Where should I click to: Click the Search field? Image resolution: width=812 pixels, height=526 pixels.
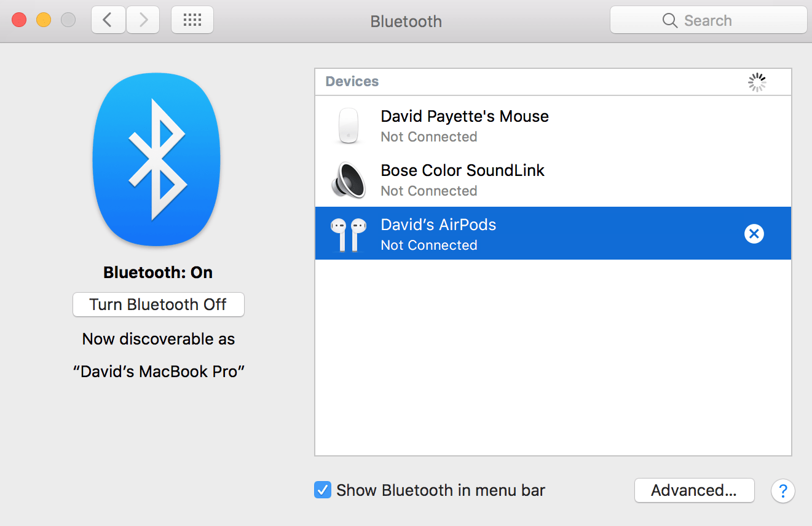[x=708, y=20]
